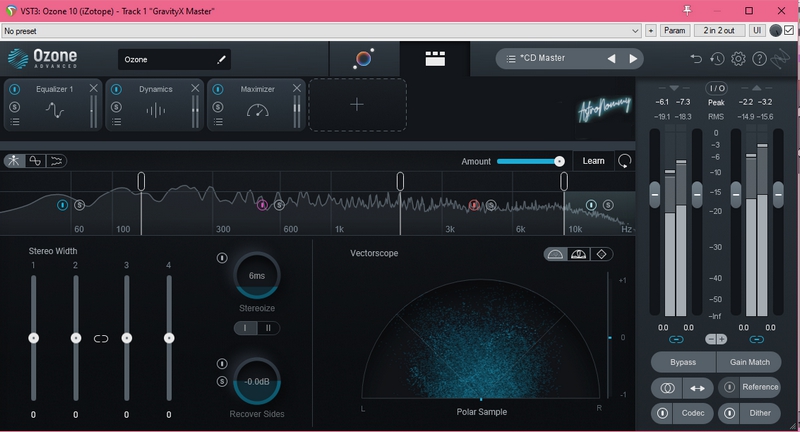Open Ozone settings gear
This screenshot has width=800, height=432.
pyautogui.click(x=738, y=59)
